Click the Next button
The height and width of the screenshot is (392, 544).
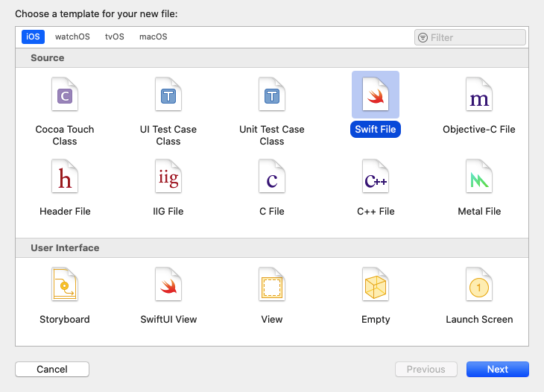click(497, 369)
